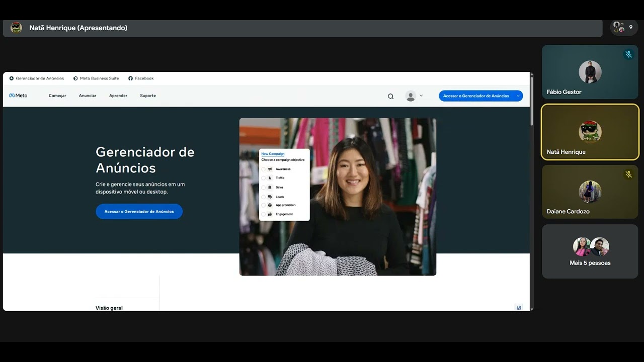Screen dimensions: 644x362
Task: Select the Leads radio button
Action: coord(263,197)
